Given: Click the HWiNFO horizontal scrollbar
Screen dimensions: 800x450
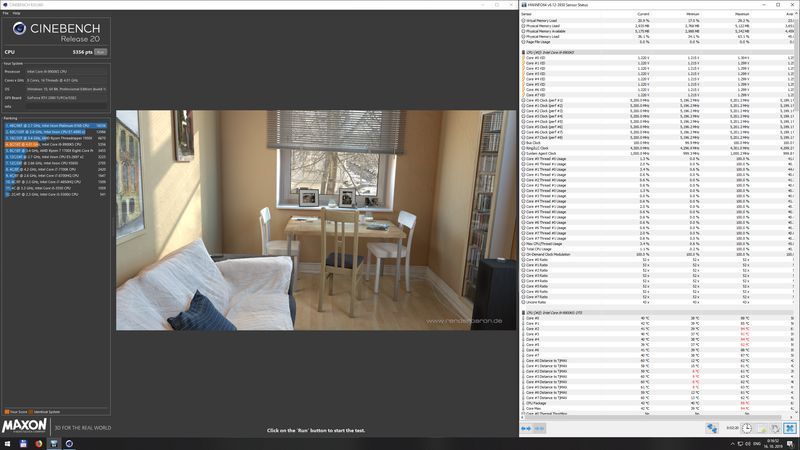Looking at the screenshot, I should click(657, 417).
